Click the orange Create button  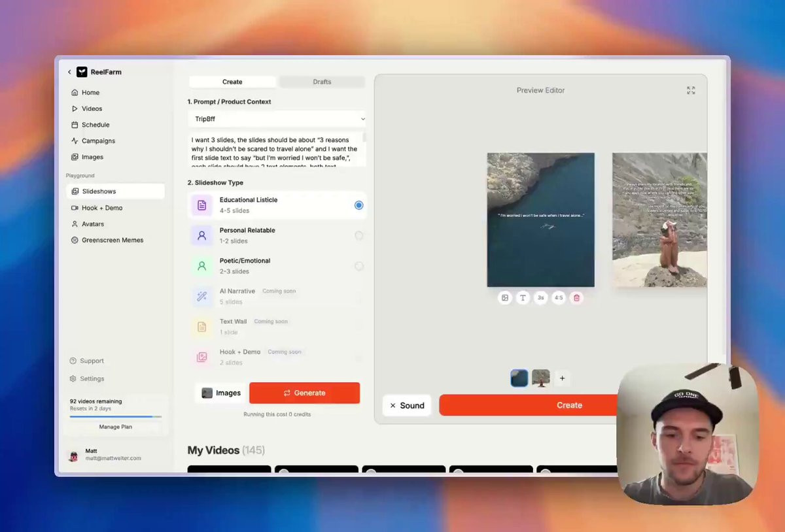[569, 405]
